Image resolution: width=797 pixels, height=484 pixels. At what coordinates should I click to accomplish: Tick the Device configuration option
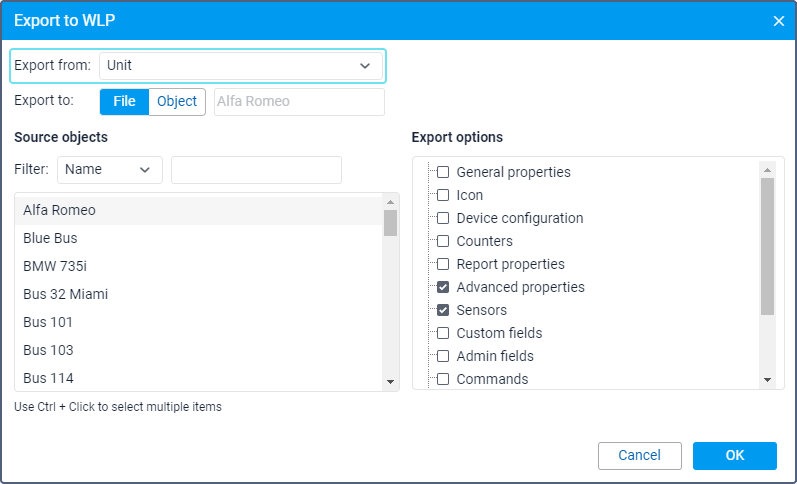pyautogui.click(x=443, y=218)
